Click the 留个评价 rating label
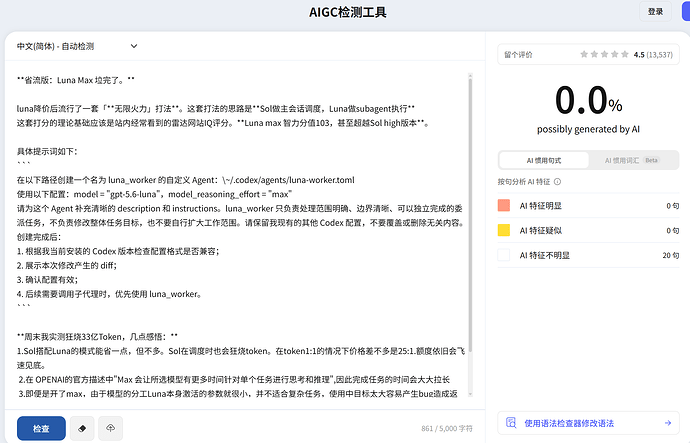 pos(518,55)
